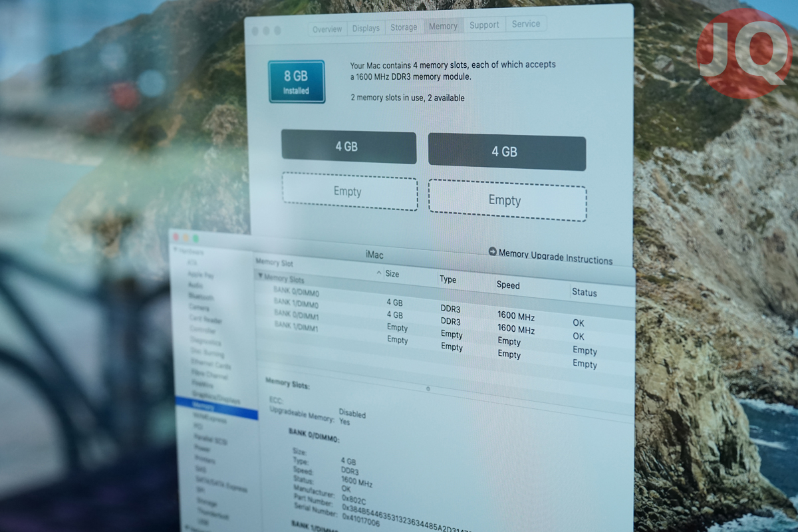Select NVMExpress in the sidebar
Image resolution: width=798 pixels, height=532 pixels.
pos(209,420)
